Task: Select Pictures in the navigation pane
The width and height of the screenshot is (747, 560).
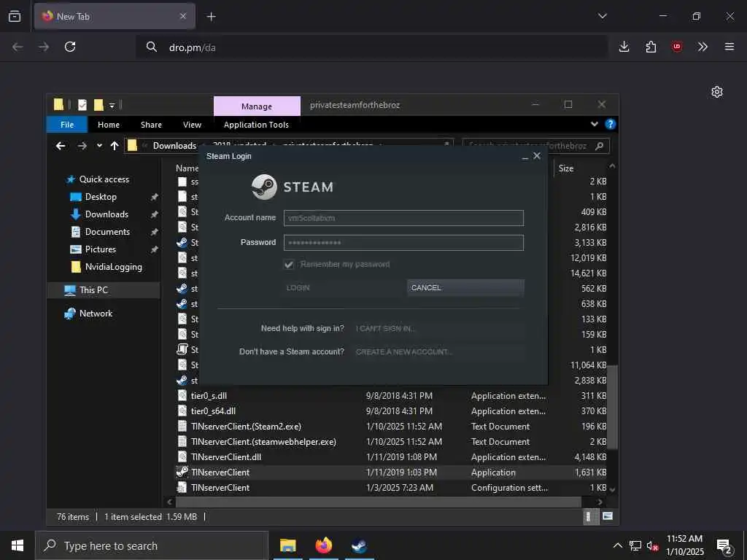Action: pyautogui.click(x=101, y=249)
